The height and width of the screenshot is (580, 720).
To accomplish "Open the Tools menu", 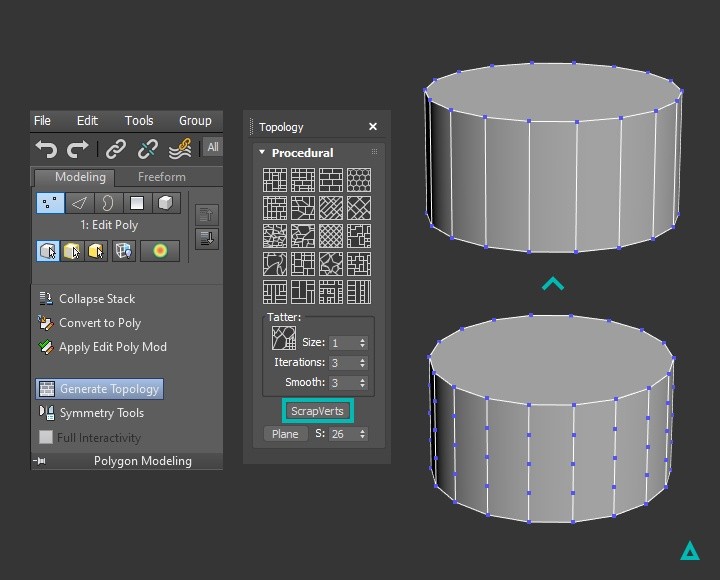I will pyautogui.click(x=139, y=121).
